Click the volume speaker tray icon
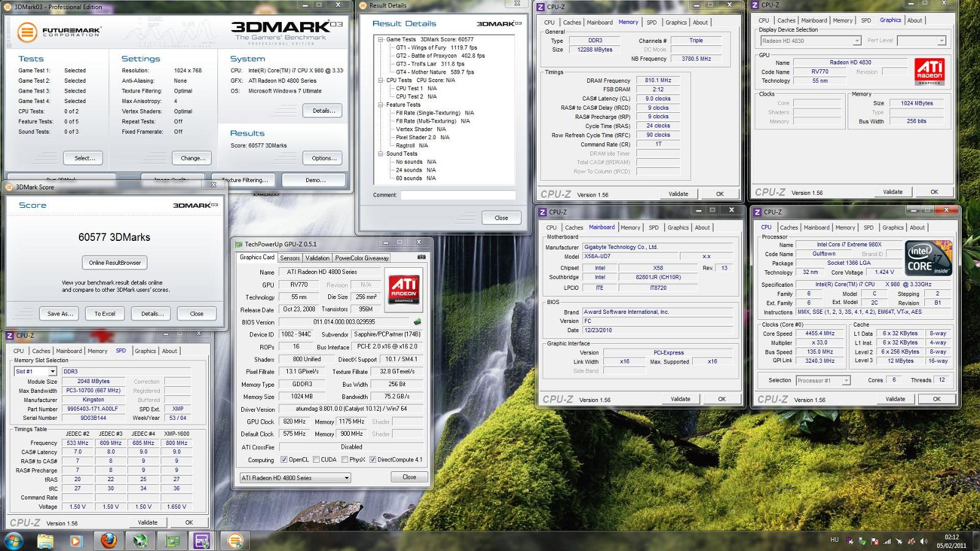The image size is (980, 551). (923, 541)
